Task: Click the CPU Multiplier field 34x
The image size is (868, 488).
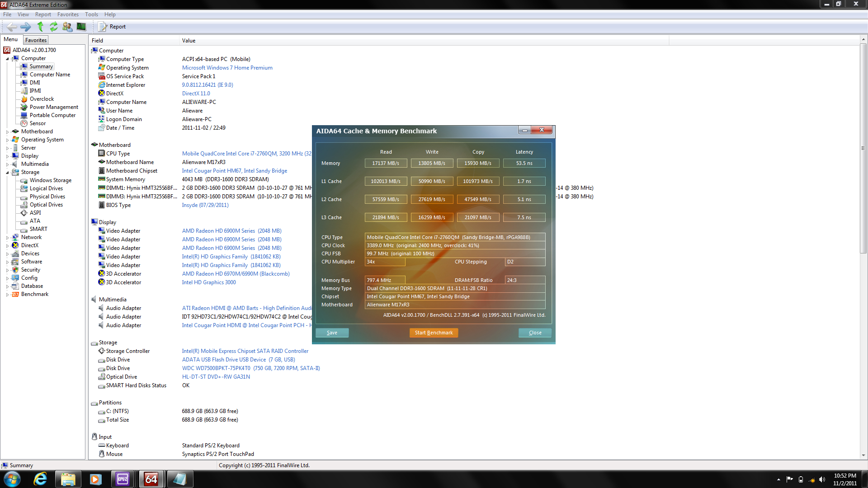Action: [x=385, y=262]
